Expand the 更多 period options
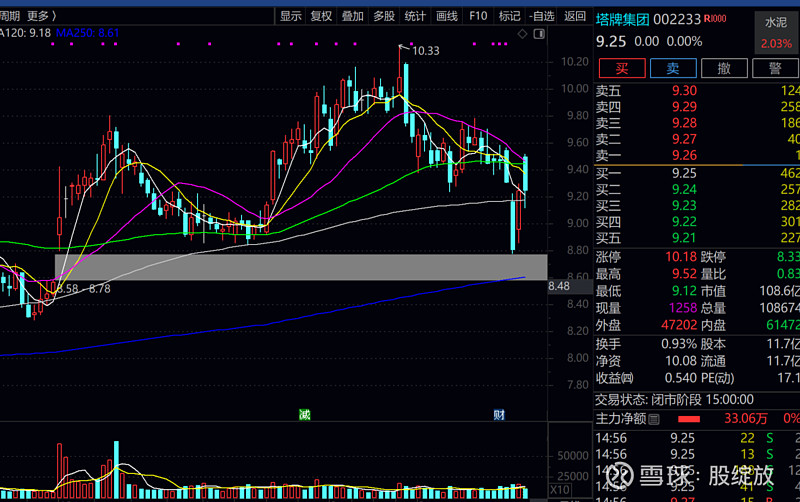The width and height of the screenshot is (800, 502). point(42,16)
